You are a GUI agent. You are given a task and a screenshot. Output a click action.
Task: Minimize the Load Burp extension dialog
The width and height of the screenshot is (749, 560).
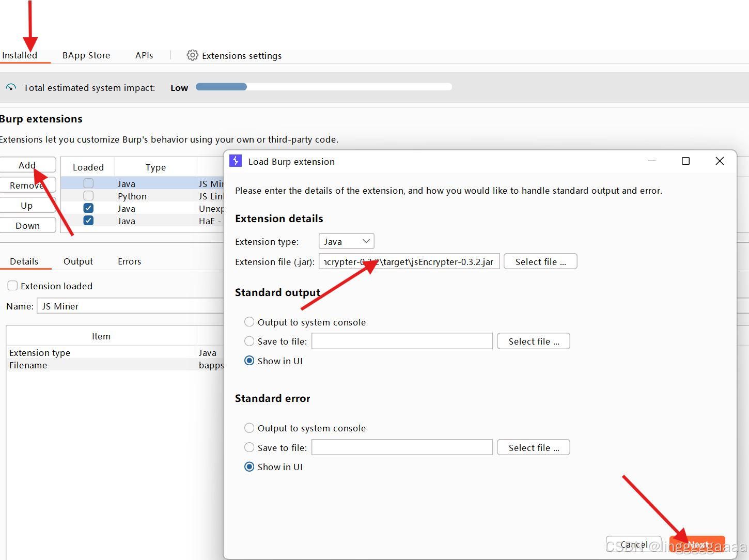651,161
